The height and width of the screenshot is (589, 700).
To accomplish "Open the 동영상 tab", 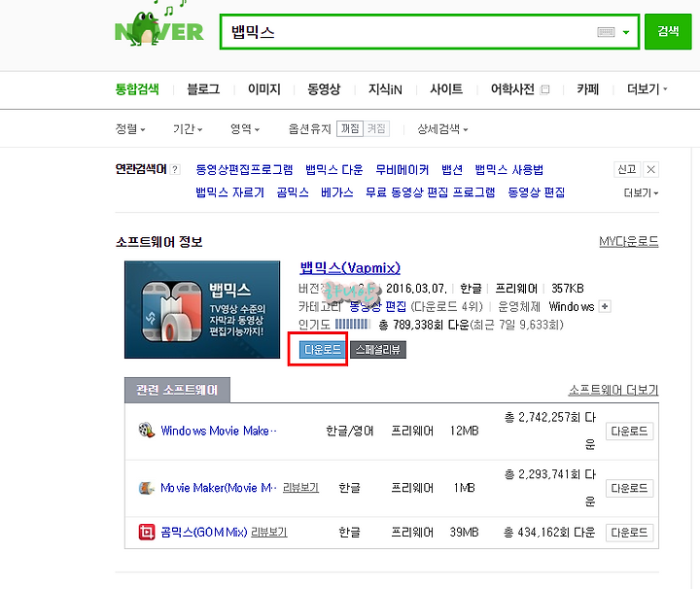I will 324,89.
